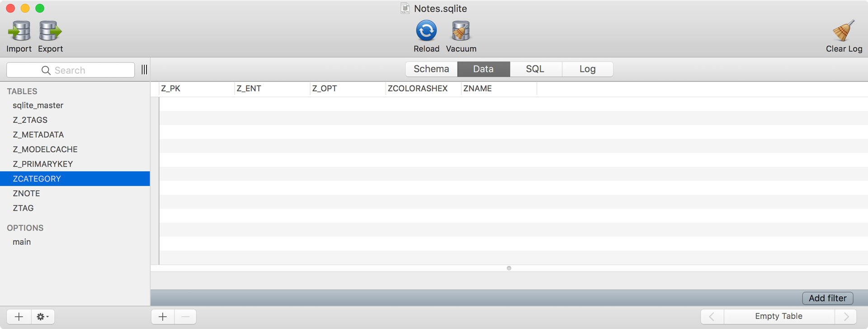Screen dimensions: 868x329
Task: Switch to the SQL tab
Action: pyautogui.click(x=535, y=69)
